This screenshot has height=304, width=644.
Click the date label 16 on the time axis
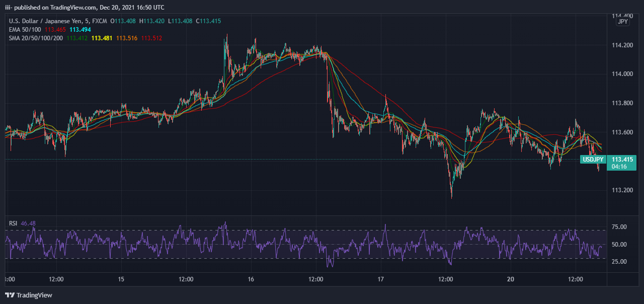251,279
